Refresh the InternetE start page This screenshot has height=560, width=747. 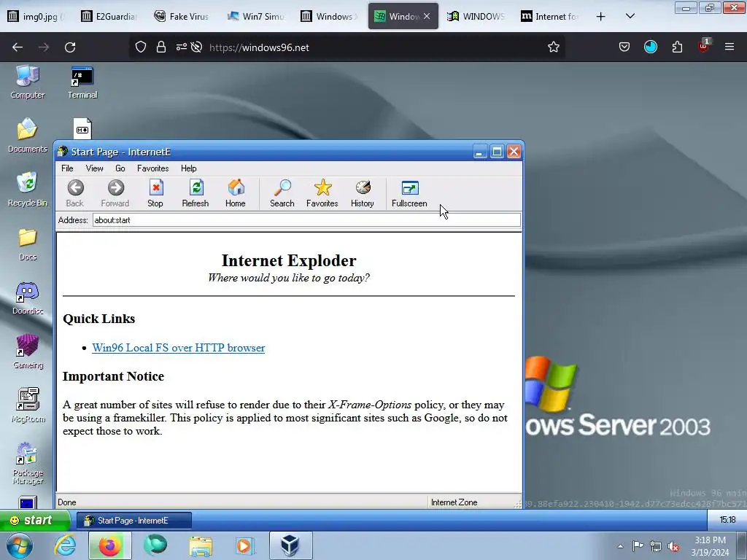[x=196, y=192]
